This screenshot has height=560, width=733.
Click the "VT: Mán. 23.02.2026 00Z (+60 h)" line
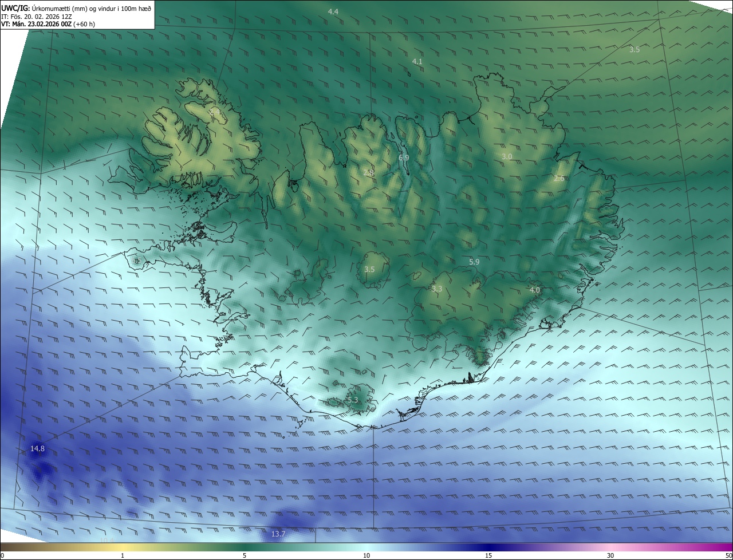pos(48,24)
